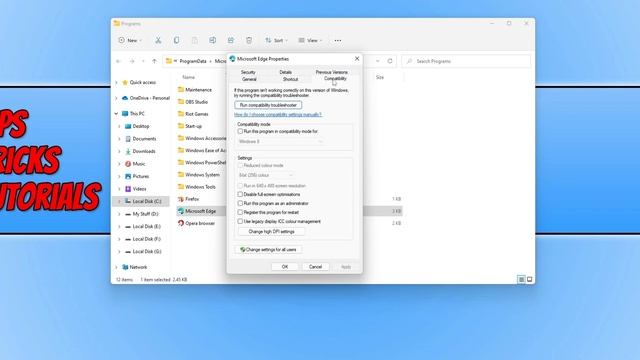Click the Back navigation arrow
Screen dimensions: 640x360
[x=119, y=61]
